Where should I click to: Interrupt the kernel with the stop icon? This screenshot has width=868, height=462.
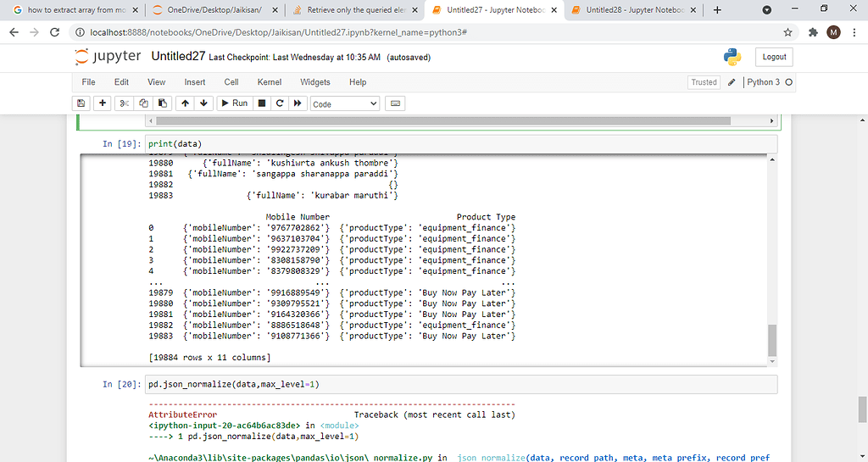pyautogui.click(x=262, y=103)
